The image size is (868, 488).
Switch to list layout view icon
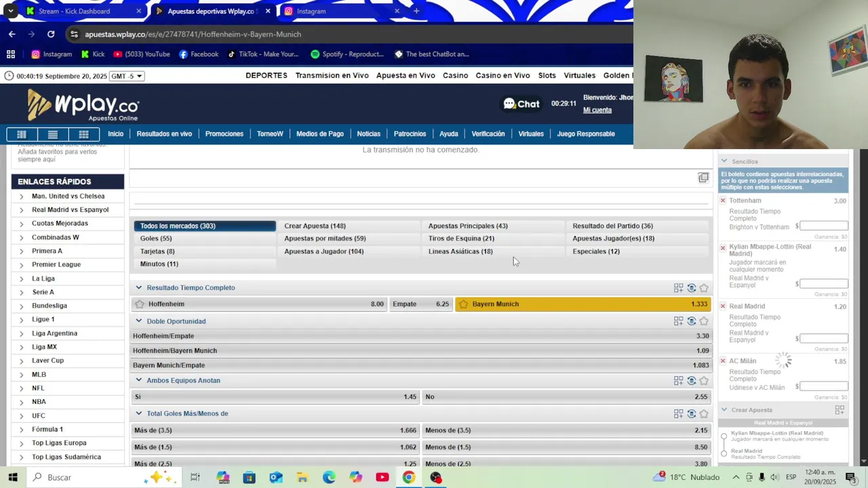[53, 134]
